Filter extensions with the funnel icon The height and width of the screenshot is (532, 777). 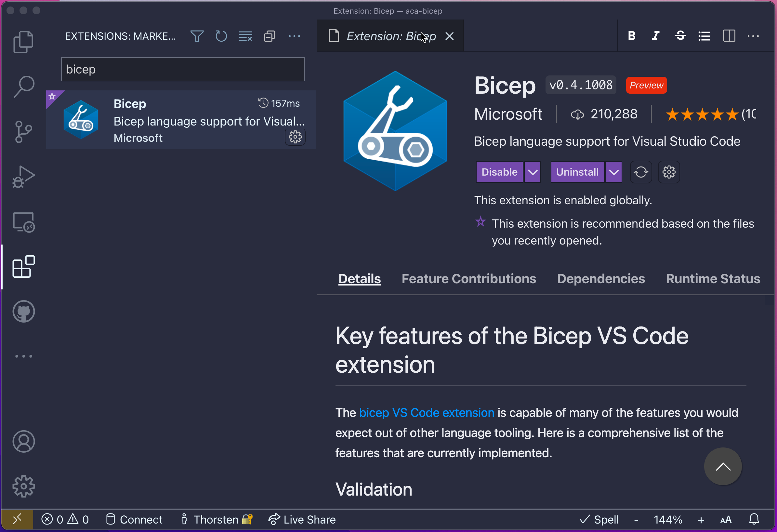pos(197,36)
